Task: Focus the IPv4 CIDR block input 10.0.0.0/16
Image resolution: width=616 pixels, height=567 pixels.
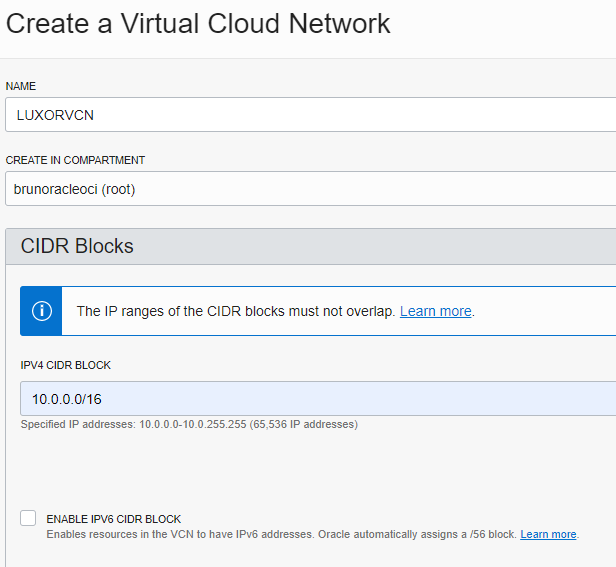Action: click(x=318, y=398)
